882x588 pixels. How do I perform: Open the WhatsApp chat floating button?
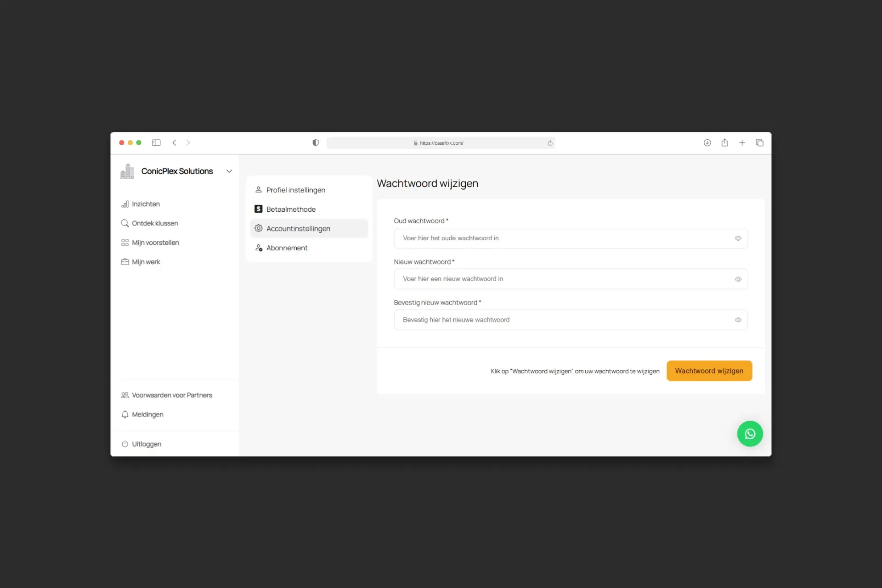tap(750, 434)
